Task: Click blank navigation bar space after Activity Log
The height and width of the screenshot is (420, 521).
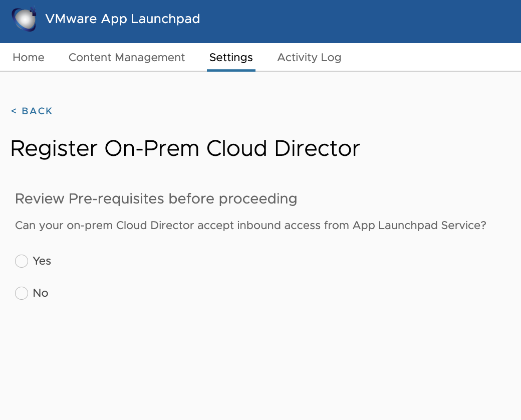Action: (x=431, y=58)
